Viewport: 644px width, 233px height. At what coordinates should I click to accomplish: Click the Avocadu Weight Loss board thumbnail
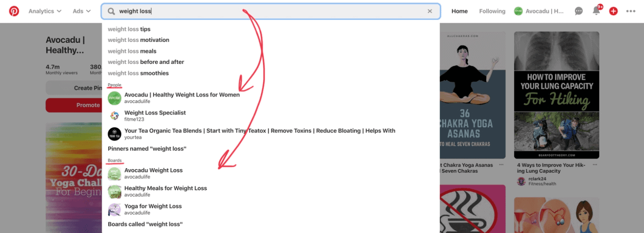[x=115, y=174]
